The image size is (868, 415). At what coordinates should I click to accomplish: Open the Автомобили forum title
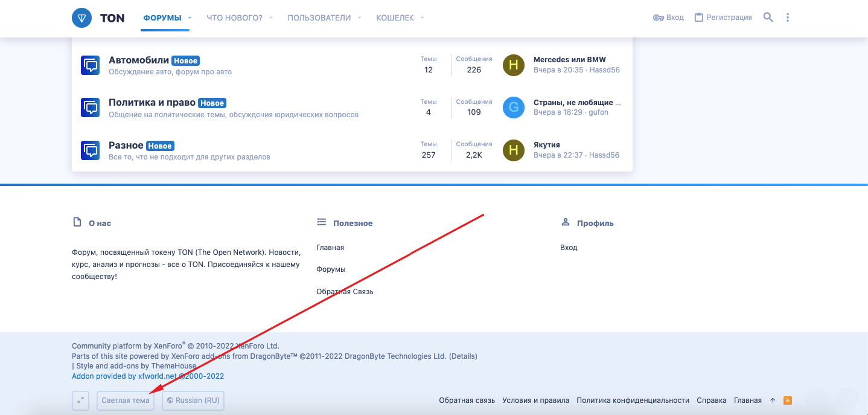click(x=139, y=60)
